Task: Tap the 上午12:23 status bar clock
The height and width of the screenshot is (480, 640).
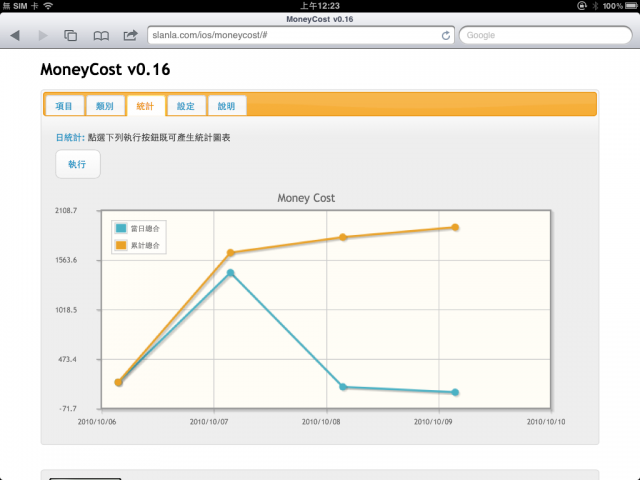Action: [320, 6]
